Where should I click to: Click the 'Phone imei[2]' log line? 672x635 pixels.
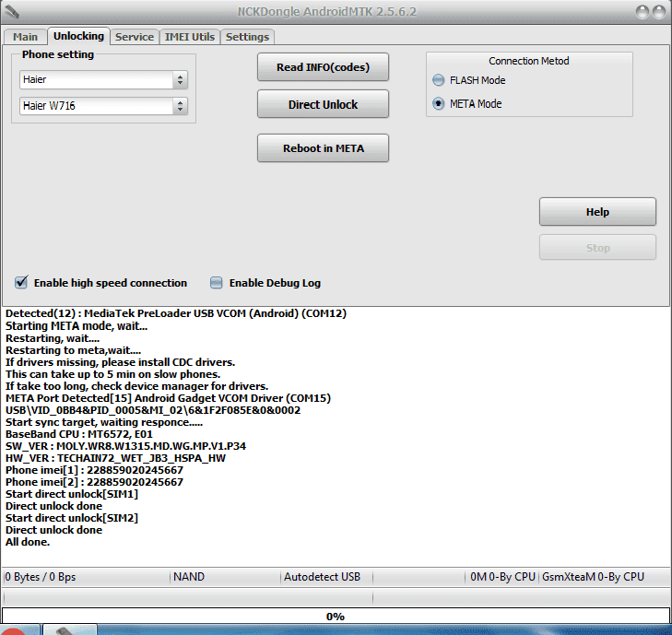(94, 482)
